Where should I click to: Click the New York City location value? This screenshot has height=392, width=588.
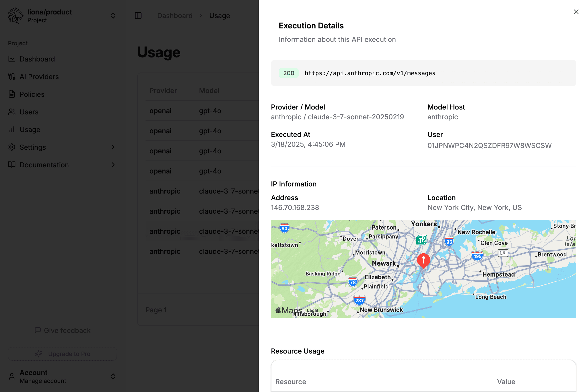tap(474, 208)
